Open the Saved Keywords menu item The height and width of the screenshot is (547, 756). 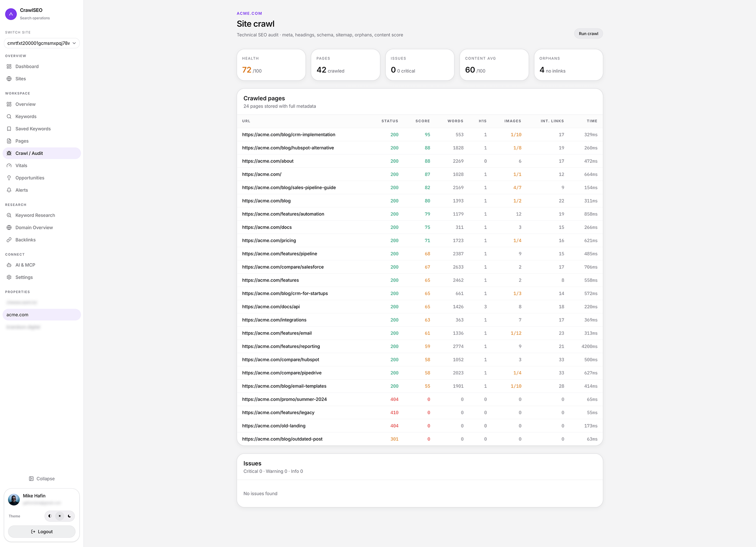[x=42, y=129]
